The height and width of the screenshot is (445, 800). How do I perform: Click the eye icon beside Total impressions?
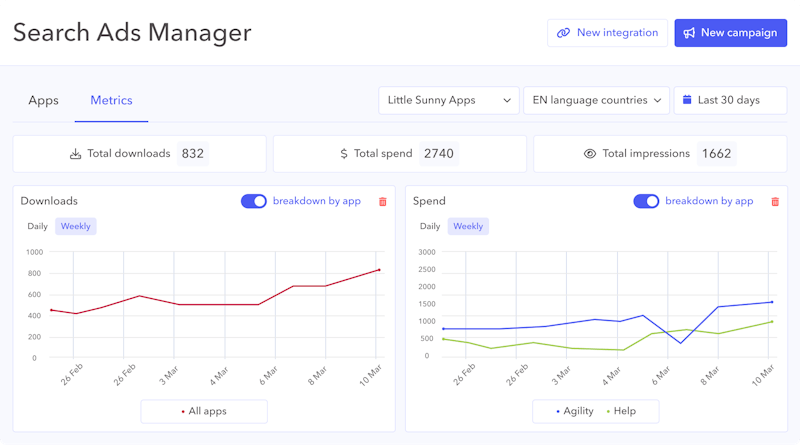(590, 154)
